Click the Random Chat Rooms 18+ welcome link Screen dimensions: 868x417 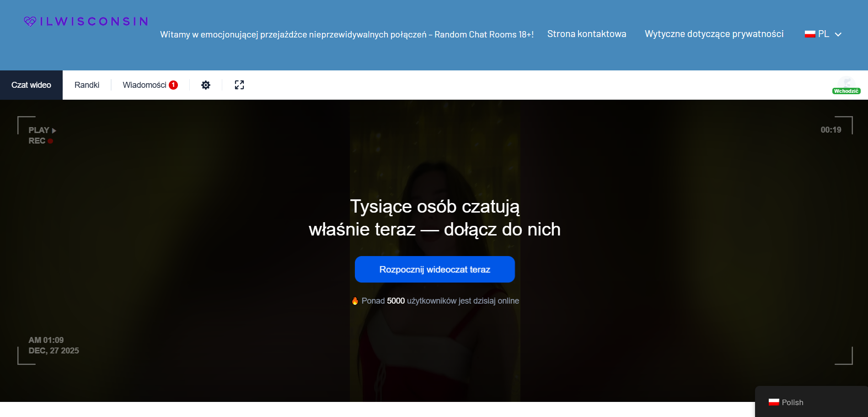[x=347, y=34]
